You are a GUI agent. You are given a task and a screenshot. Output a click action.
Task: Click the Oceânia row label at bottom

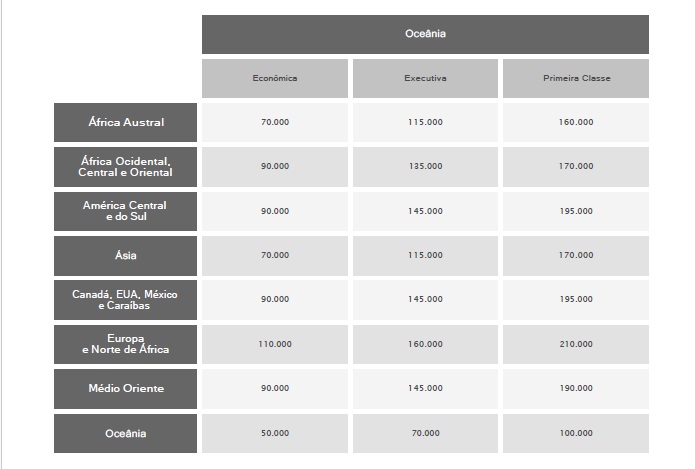click(126, 433)
